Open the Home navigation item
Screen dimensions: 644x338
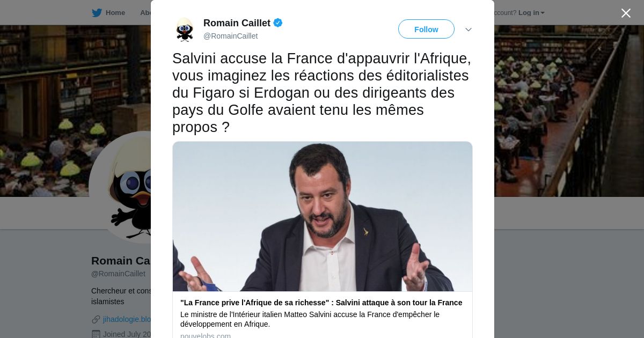point(115,13)
